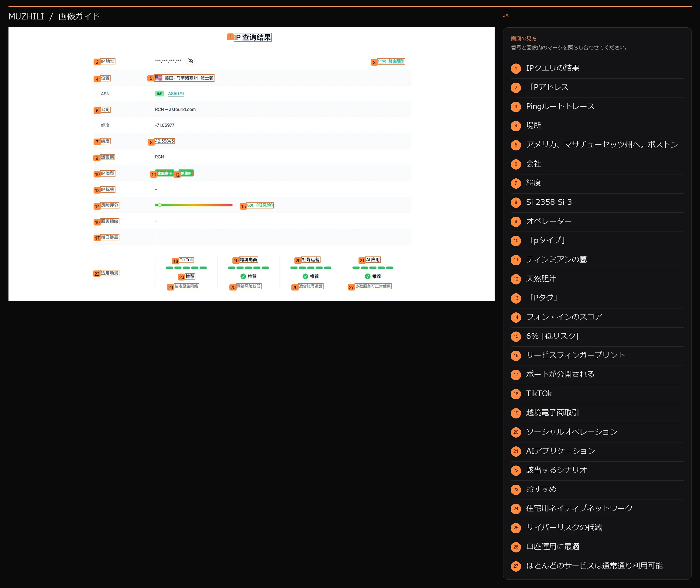
Task: Select the ティンミアンの墓 entry
Action: coord(597,260)
